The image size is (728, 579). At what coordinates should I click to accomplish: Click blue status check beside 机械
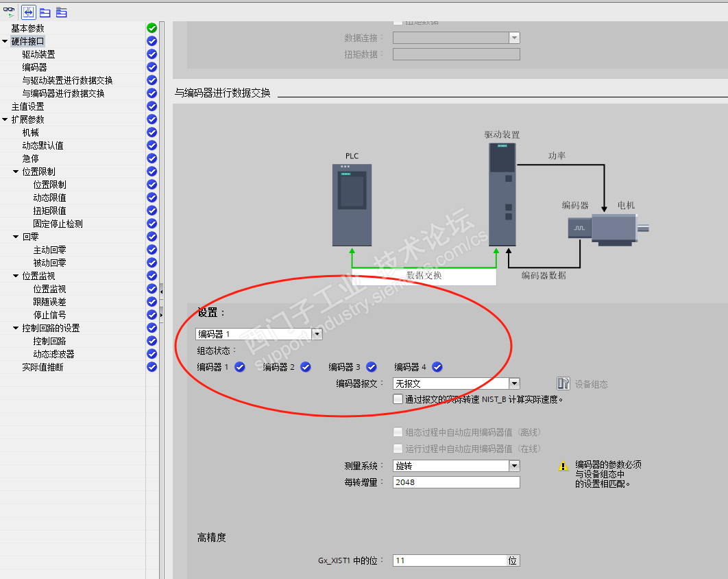(151, 132)
